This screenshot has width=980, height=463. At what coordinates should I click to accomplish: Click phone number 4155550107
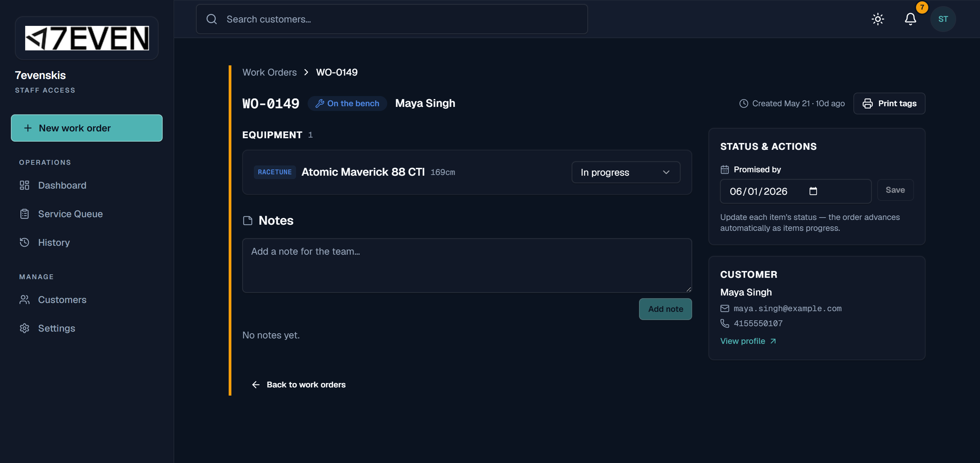pos(758,323)
